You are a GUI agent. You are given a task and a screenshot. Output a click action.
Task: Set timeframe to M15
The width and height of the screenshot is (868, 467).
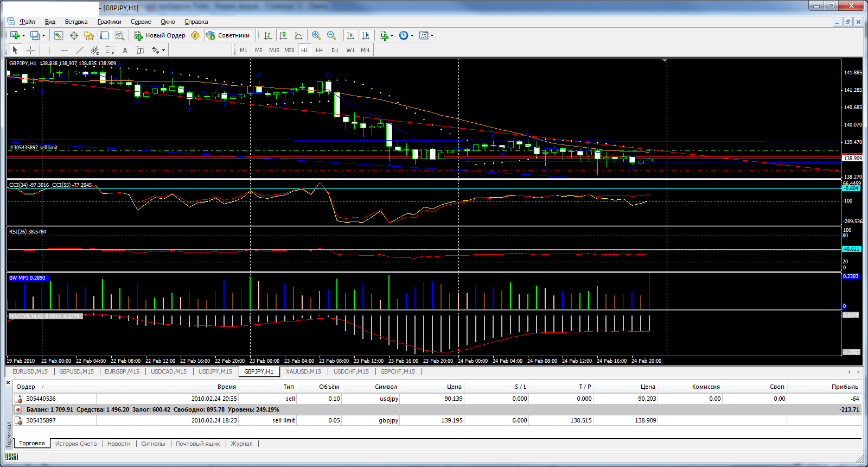coord(274,50)
